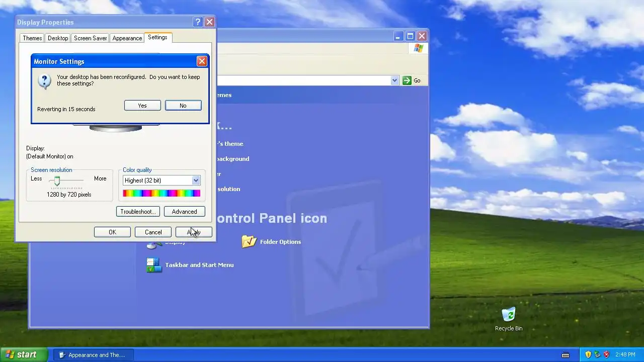Switch to the Themes tab
This screenshot has width=644, height=362.
(x=32, y=38)
